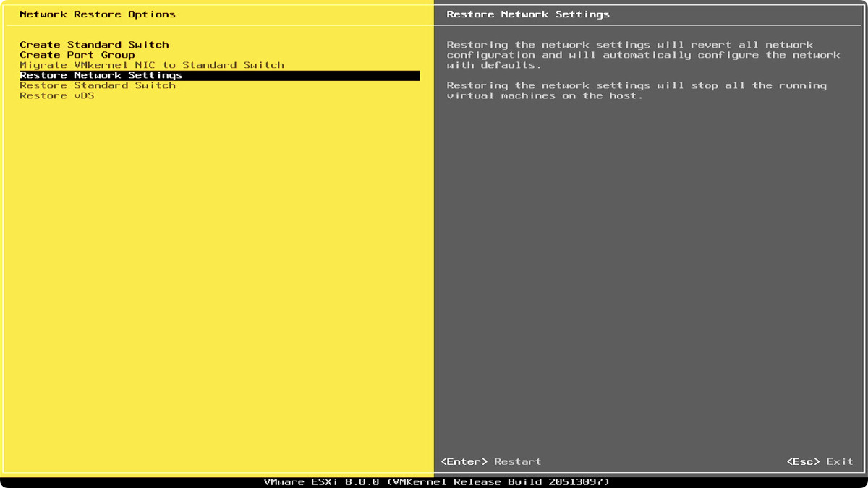
Task: Click the highlighted Restore Network Settings entry
Action: (x=101, y=75)
